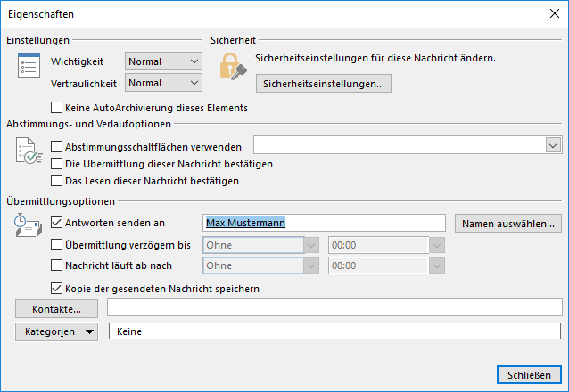Open the Vertraulichkeit dropdown
The width and height of the screenshot is (569, 392).
[164, 83]
